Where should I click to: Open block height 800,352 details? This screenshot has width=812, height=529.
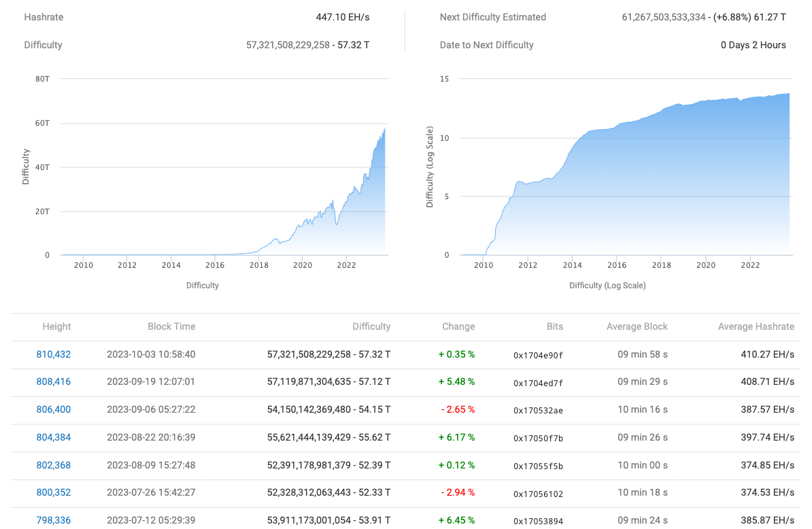pos(53,492)
